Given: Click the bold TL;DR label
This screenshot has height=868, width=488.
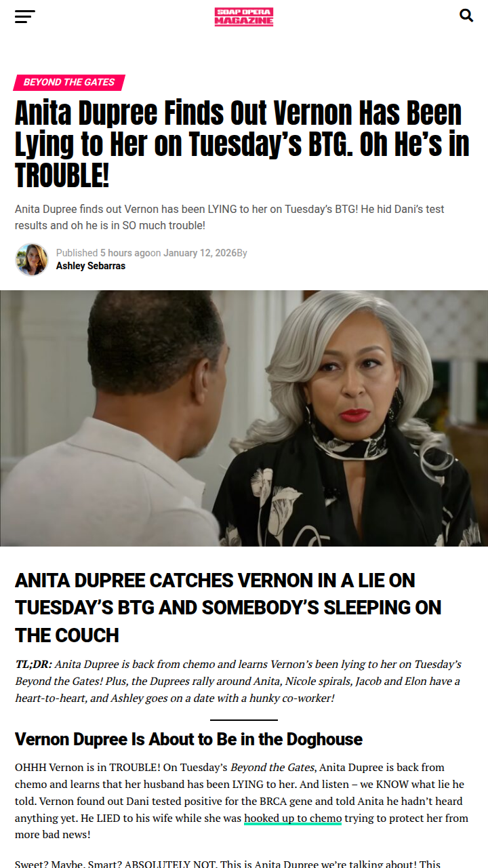Looking at the screenshot, I should click(x=33, y=665).
